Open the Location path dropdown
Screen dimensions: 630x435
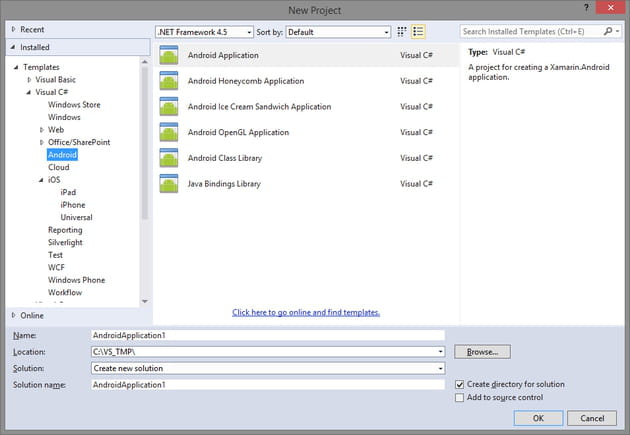pos(441,352)
